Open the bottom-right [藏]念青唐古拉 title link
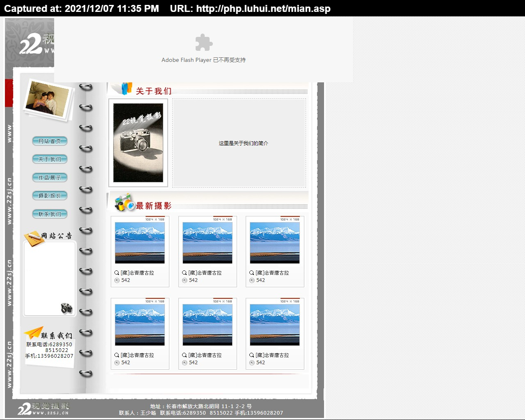 [272, 355]
